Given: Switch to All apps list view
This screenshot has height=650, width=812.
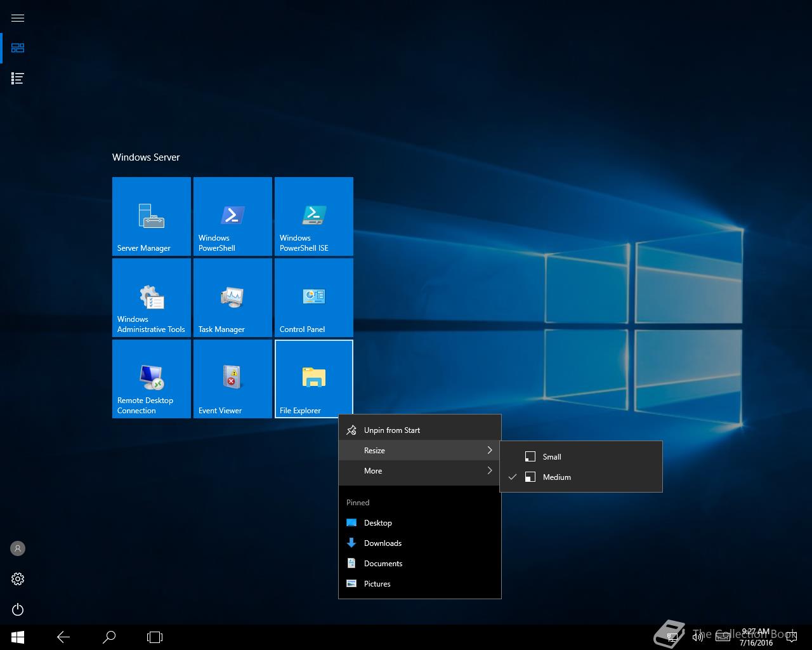Looking at the screenshot, I should (18, 79).
